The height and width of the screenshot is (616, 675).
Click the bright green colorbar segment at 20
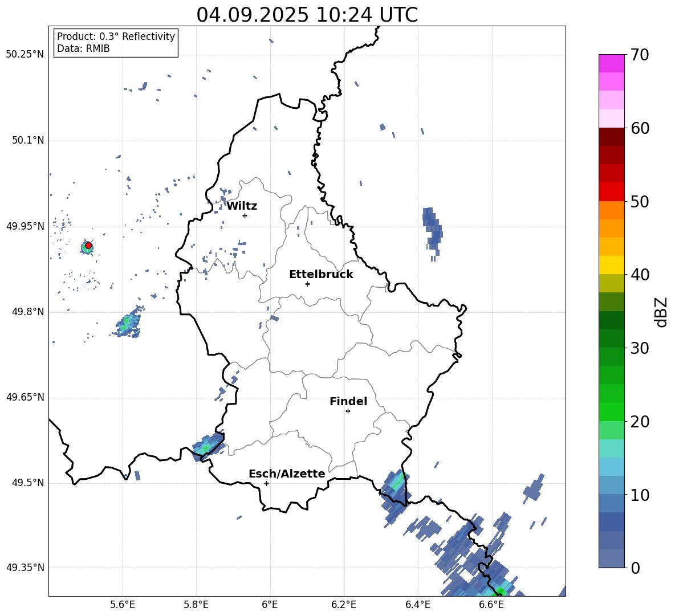[x=611, y=411]
